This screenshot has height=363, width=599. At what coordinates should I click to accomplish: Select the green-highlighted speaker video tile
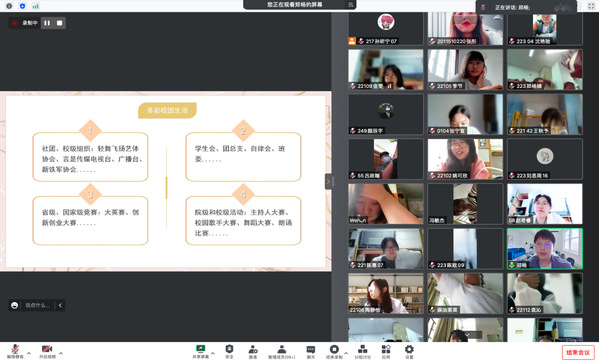(544, 249)
